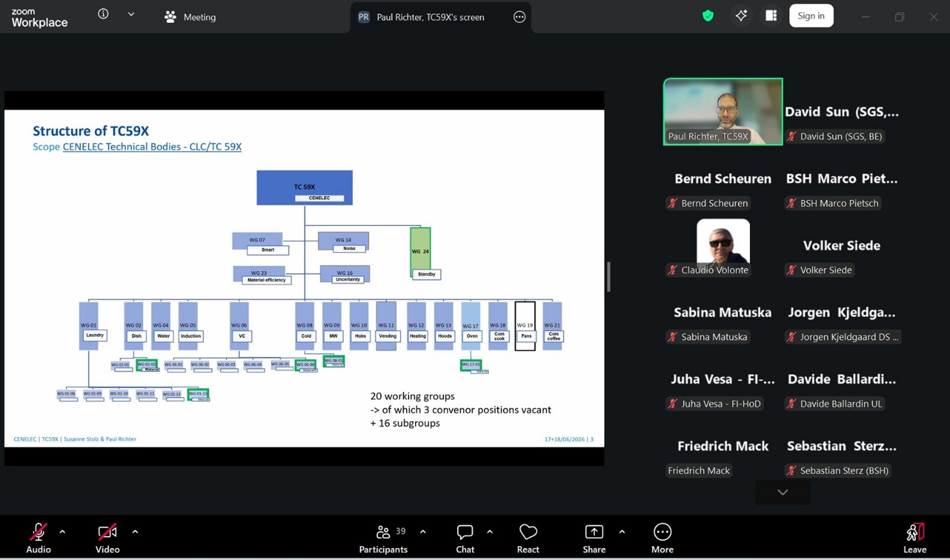Open the Chat panel
Screen dimensions: 950x560
coord(465,538)
